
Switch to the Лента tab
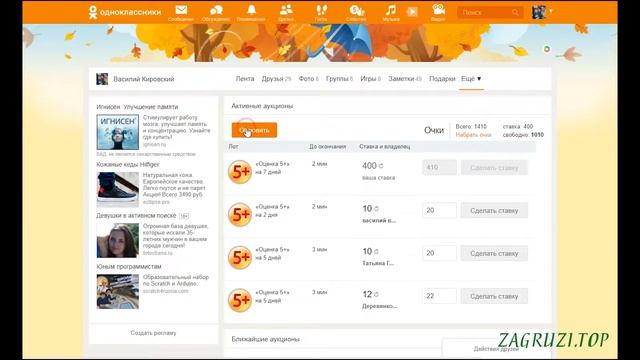[x=245, y=78]
